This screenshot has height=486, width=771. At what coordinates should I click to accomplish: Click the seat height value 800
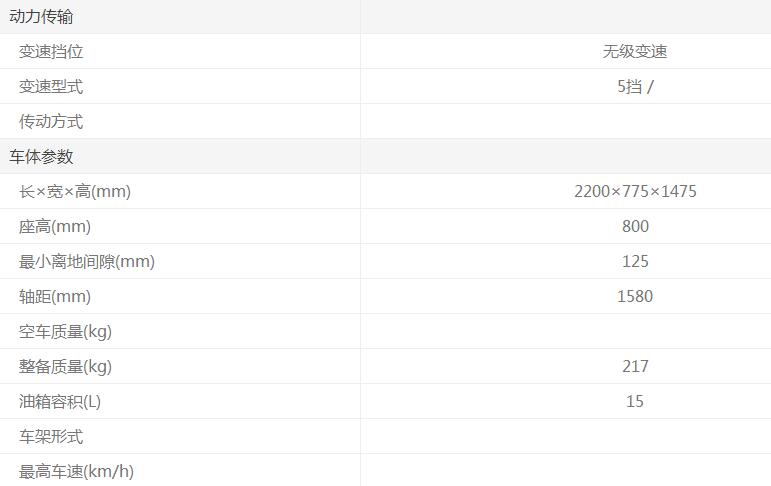click(635, 227)
